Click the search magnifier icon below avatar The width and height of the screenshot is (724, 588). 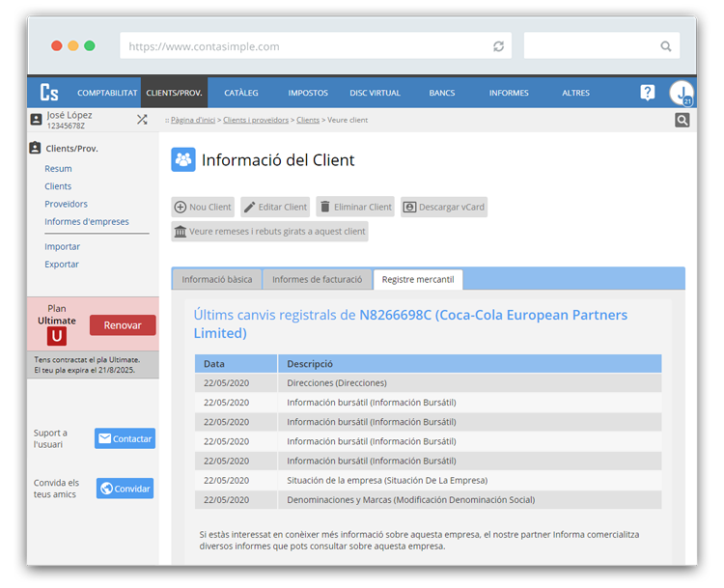[x=682, y=120]
